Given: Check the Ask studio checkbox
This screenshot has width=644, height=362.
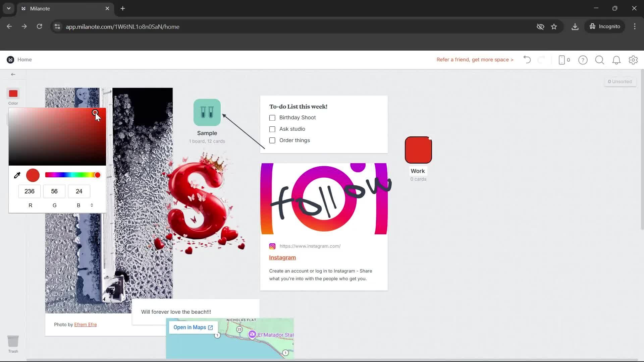Looking at the screenshot, I should pyautogui.click(x=272, y=129).
